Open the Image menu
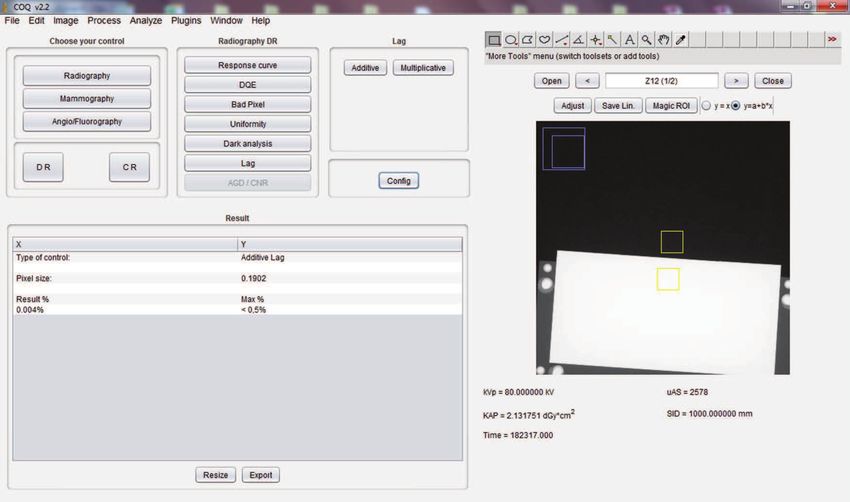This screenshot has width=850, height=502. click(x=66, y=21)
